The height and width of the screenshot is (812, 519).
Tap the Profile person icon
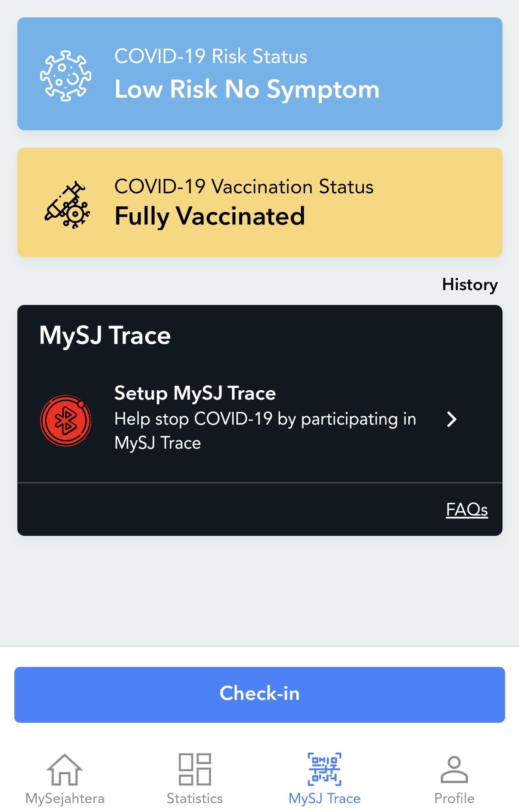click(x=454, y=769)
